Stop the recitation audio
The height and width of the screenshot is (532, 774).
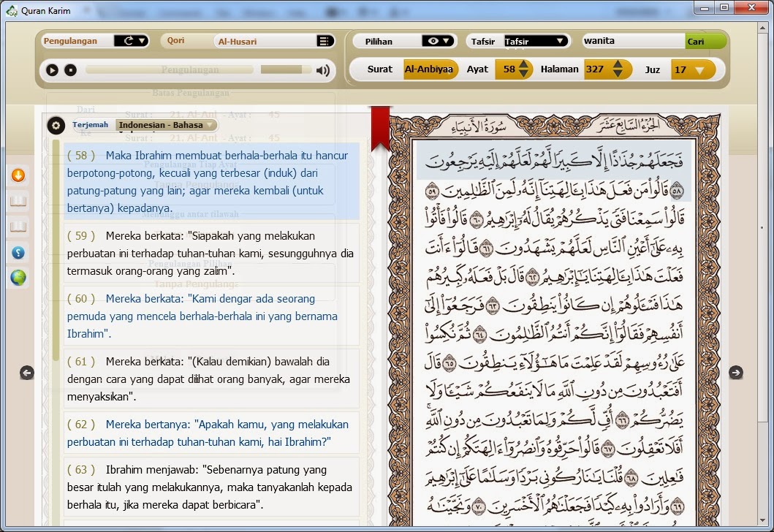tap(71, 70)
